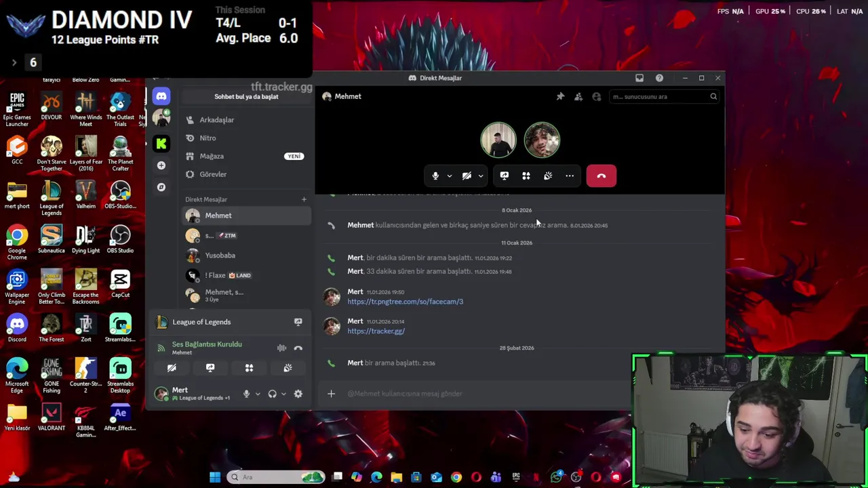Viewport: 868px width, 488px height.
Task: Open WhatsApp in taskbar
Action: coord(556,477)
